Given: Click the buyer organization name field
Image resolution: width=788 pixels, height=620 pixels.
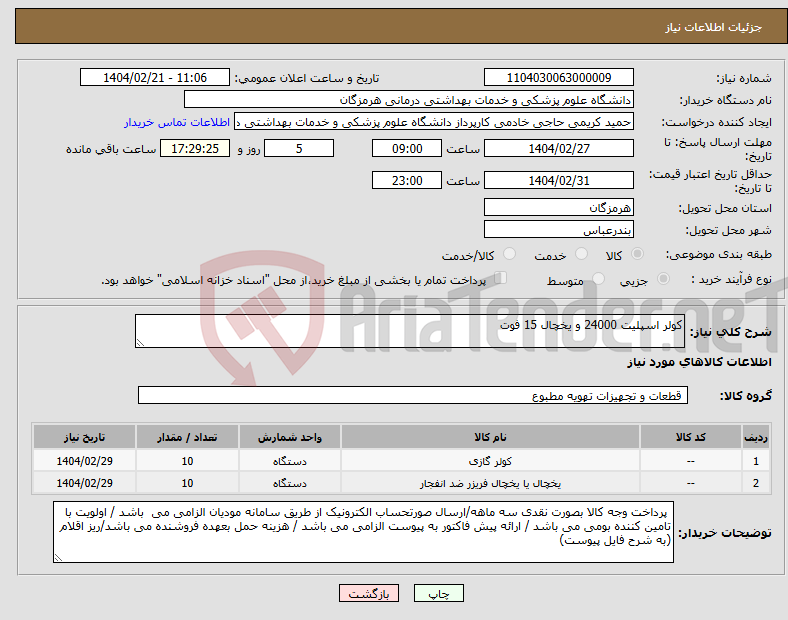Looking at the screenshot, I should pyautogui.click(x=409, y=99).
